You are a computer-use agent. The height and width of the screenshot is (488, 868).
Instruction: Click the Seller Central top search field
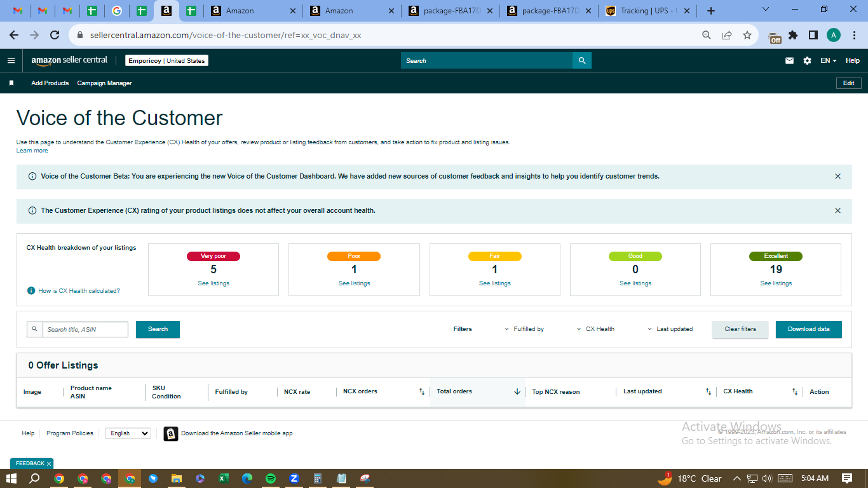[487, 60]
